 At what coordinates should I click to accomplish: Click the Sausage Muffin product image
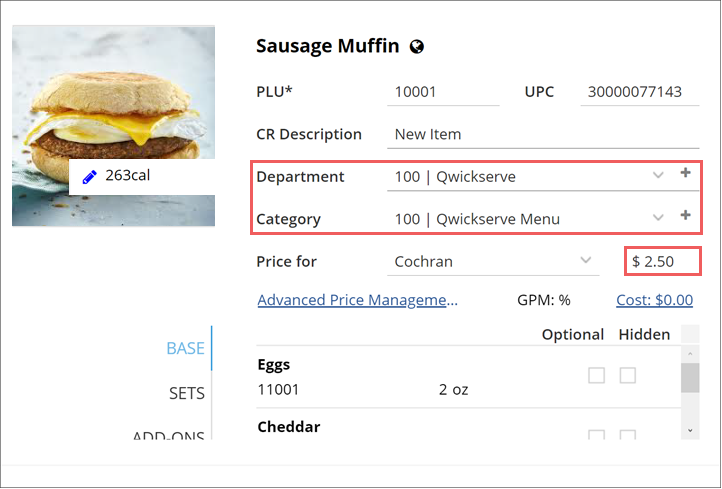tap(113, 126)
